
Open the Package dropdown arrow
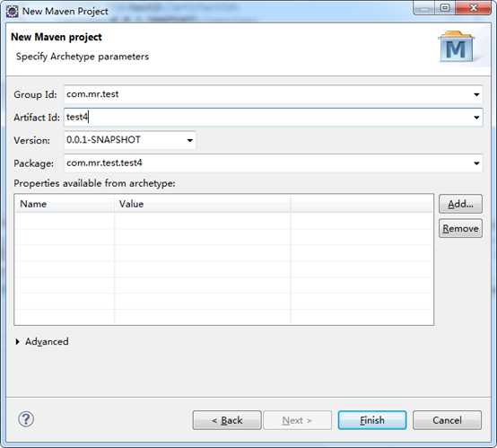(476, 163)
